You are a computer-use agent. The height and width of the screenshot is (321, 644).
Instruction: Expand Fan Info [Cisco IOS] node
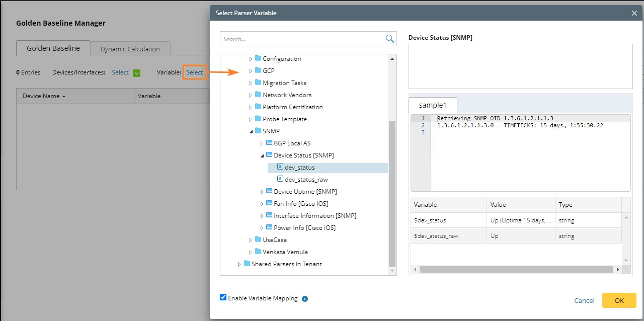[262, 204]
